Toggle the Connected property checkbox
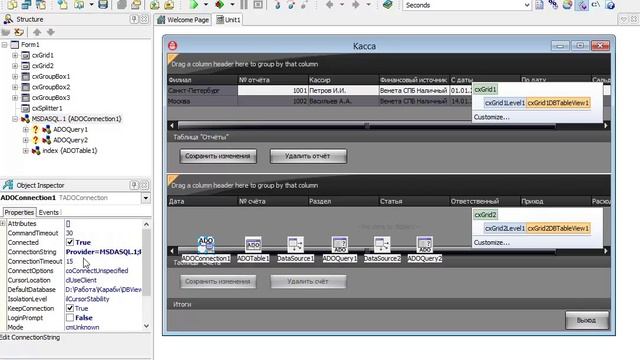This screenshot has height=360, width=640. click(x=70, y=242)
